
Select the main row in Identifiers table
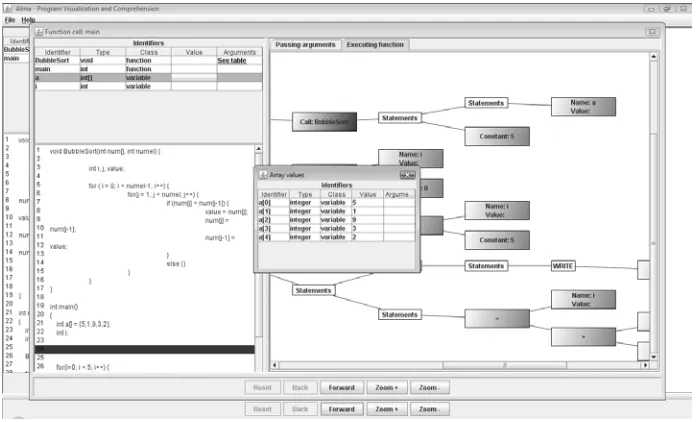click(x=148, y=69)
